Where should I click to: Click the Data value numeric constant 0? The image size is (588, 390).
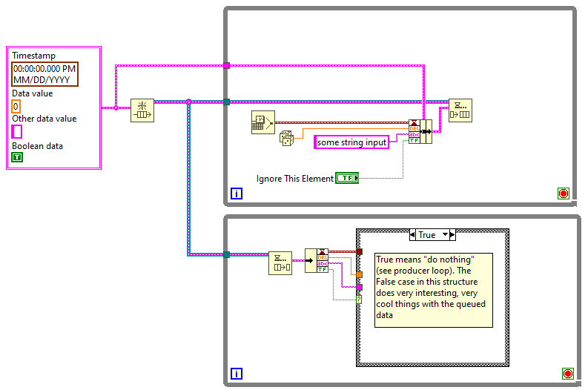click(x=16, y=107)
